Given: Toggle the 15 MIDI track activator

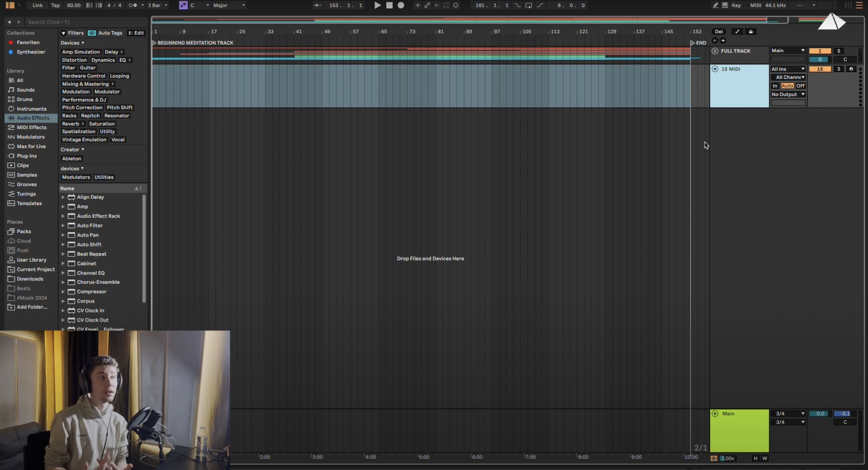Looking at the screenshot, I should (820, 69).
